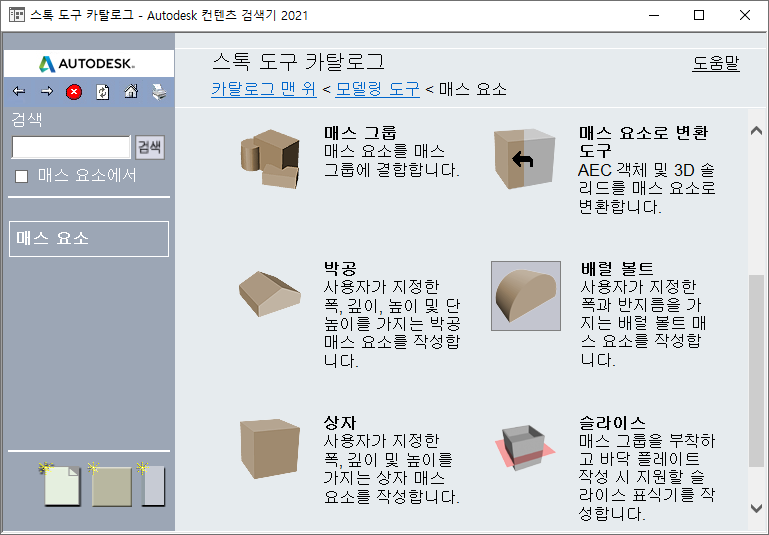Image resolution: width=769 pixels, height=535 pixels.
Task: Close the content browser window
Action: point(744,15)
